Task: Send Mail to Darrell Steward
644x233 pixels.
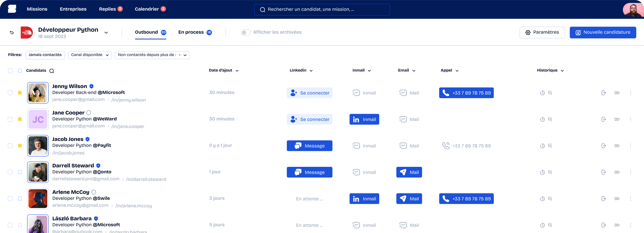Action: pyautogui.click(x=409, y=172)
